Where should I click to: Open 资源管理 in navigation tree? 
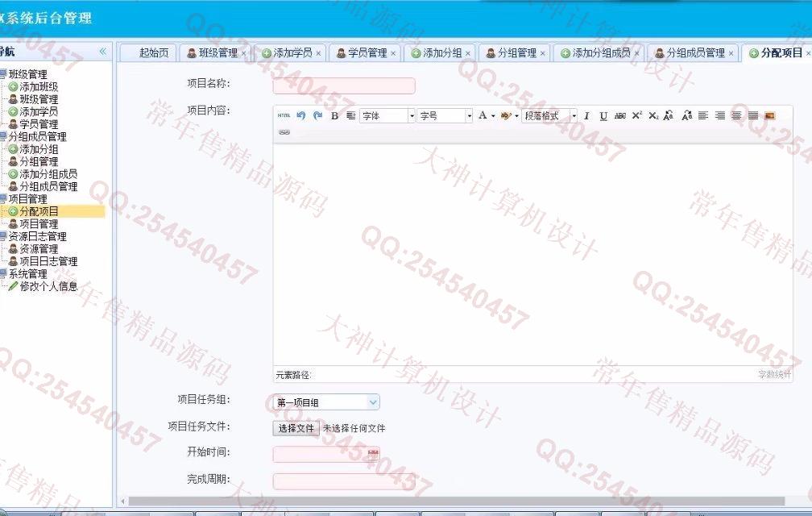[39, 248]
